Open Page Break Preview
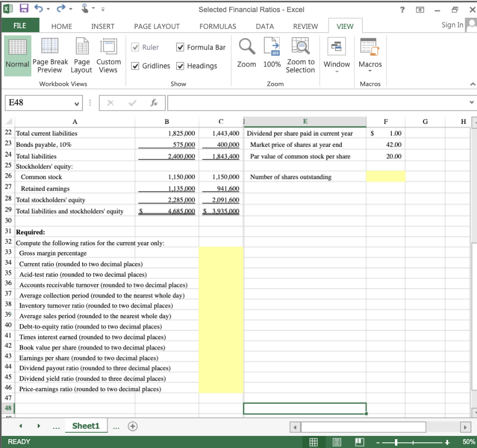 click(50, 56)
